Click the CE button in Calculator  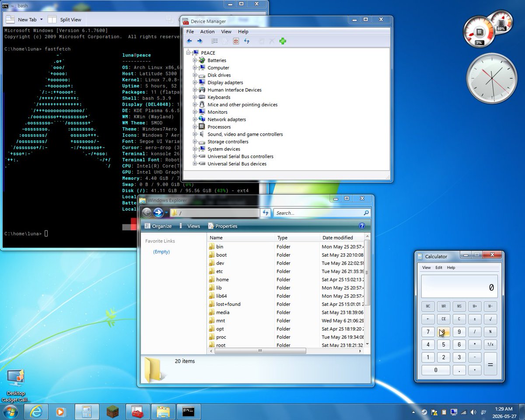point(444,319)
